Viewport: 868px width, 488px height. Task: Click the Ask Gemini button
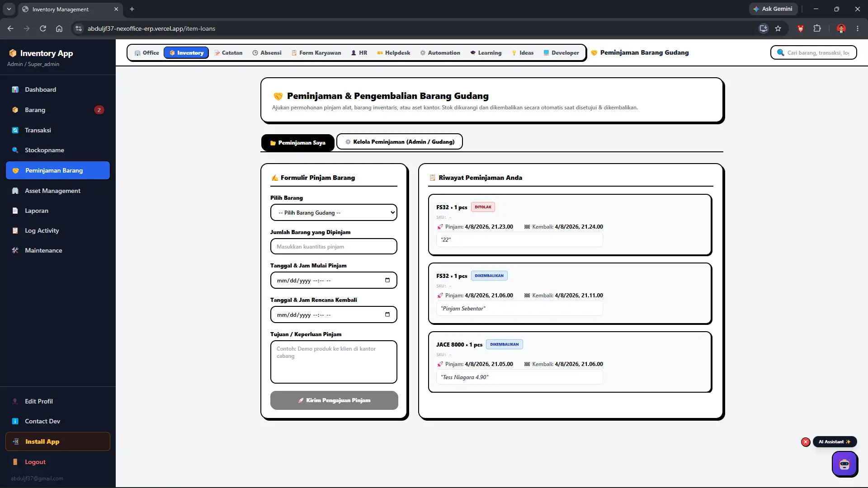pyautogui.click(x=773, y=9)
